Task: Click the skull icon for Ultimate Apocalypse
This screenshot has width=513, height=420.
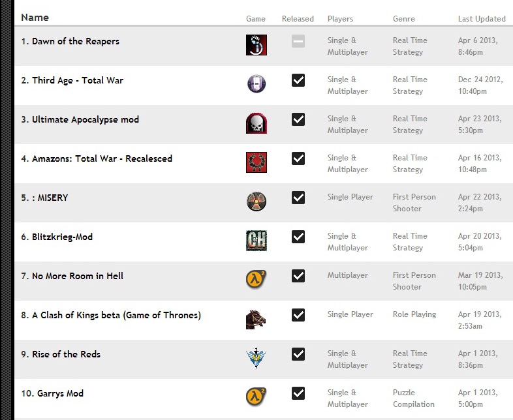Action: 256,123
